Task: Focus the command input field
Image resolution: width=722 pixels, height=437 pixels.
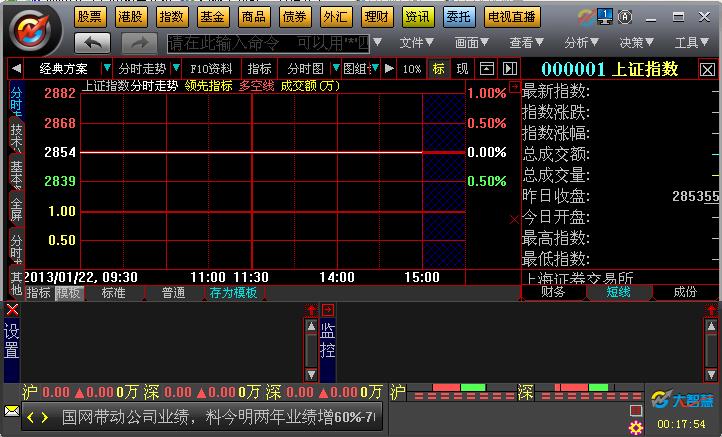Action: (x=268, y=43)
